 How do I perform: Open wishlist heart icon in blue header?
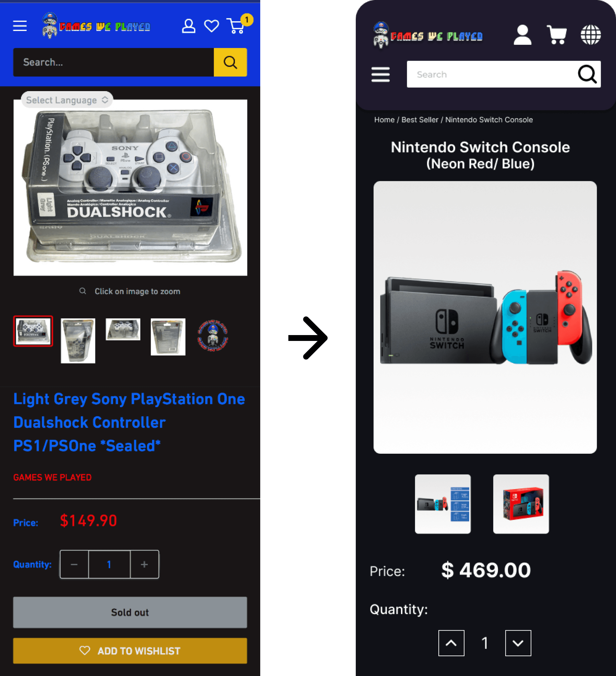click(x=211, y=26)
